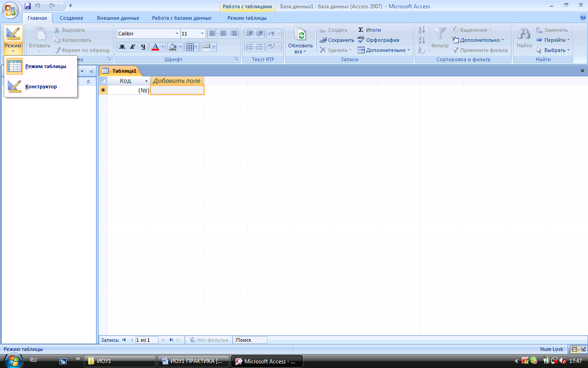This screenshot has width=588, height=368.
Task: Open the Код column header dropdown
Action: pos(147,81)
